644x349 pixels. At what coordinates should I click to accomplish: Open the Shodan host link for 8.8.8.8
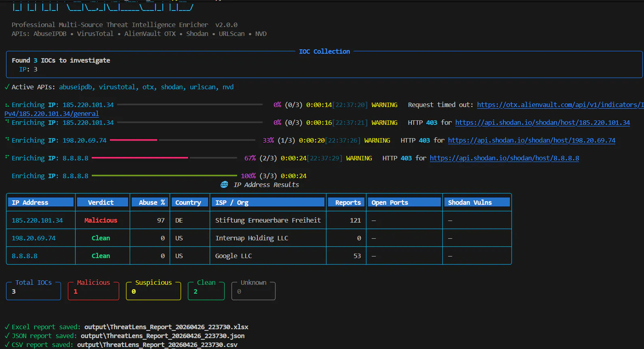click(x=504, y=158)
